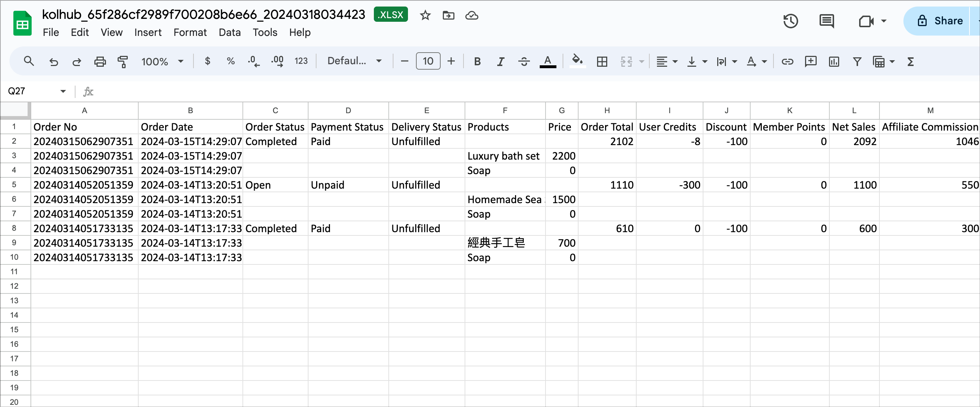
Task: Open more number formats 123
Action: (301, 61)
